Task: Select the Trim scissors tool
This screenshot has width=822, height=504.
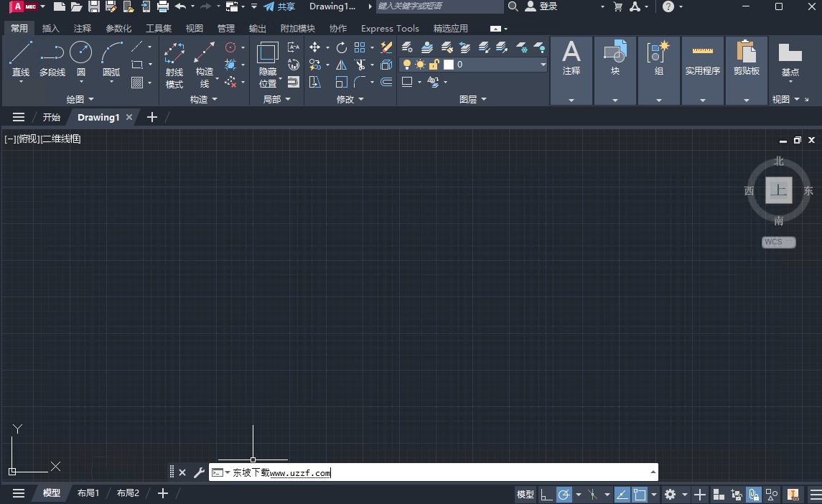Action: [x=360, y=65]
